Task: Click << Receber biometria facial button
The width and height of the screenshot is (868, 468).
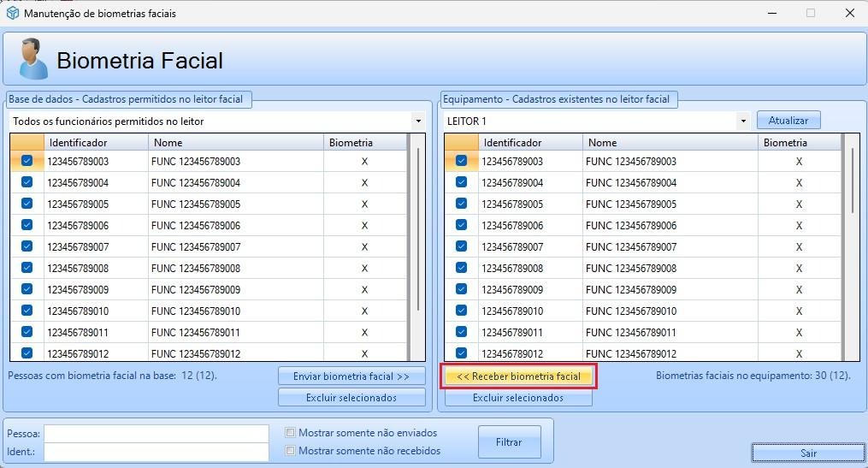Action: coord(518,376)
